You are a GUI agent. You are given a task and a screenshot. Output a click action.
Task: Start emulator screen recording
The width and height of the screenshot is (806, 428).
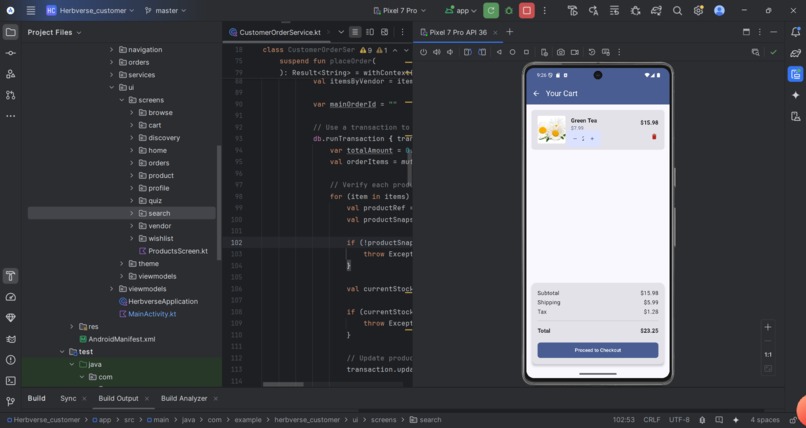point(575,52)
